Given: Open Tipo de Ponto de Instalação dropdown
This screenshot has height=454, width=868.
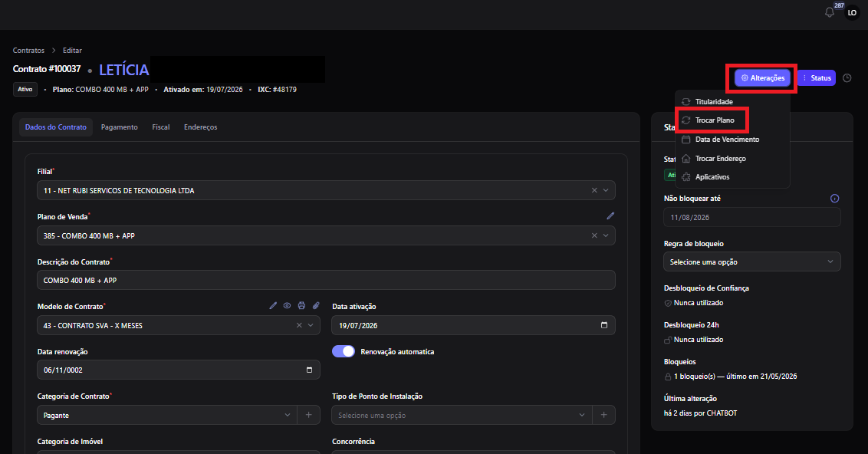Looking at the screenshot, I should click(462, 415).
